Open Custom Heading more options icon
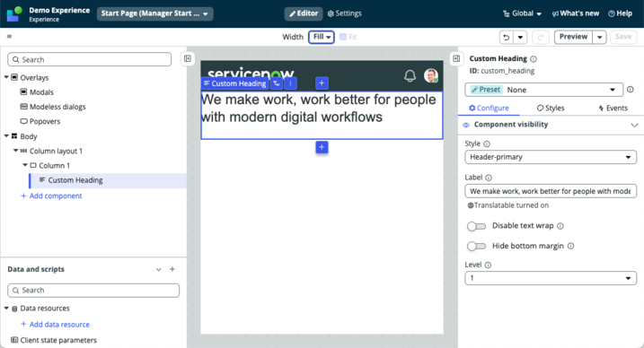 (x=290, y=83)
